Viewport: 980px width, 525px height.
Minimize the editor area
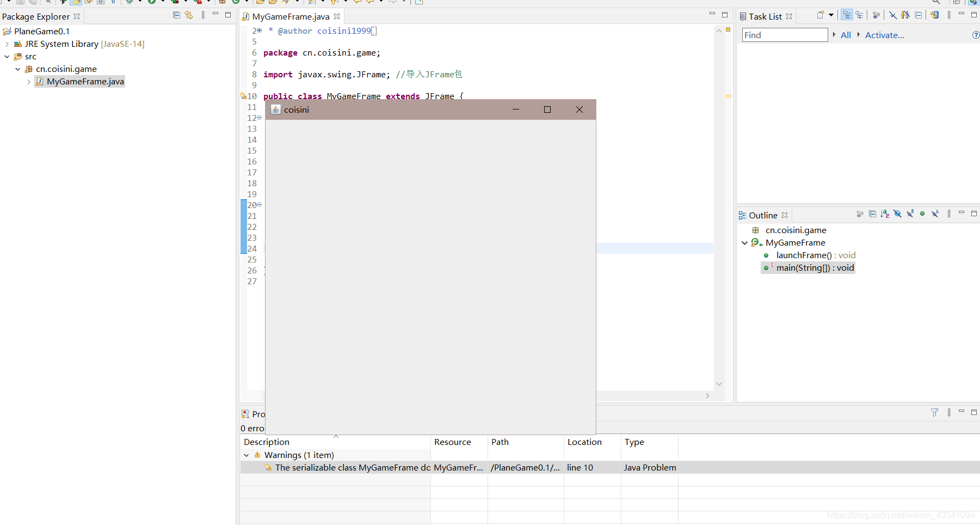[712, 14]
